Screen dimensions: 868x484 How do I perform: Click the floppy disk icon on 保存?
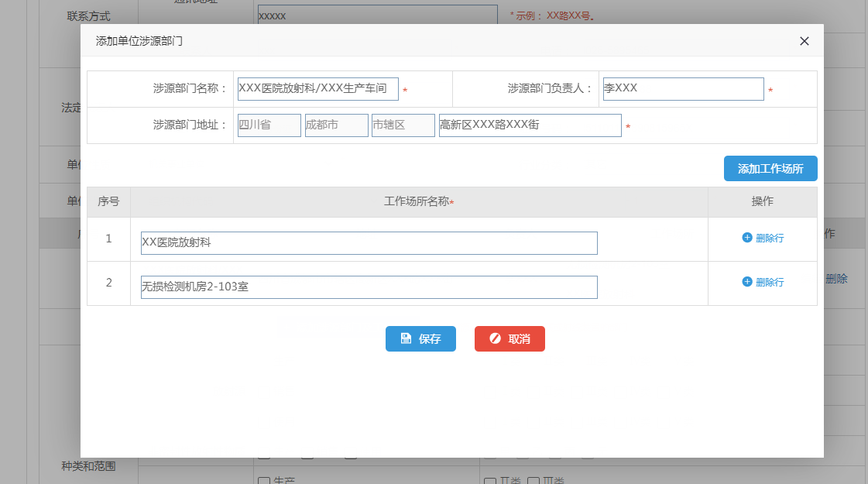(406, 338)
